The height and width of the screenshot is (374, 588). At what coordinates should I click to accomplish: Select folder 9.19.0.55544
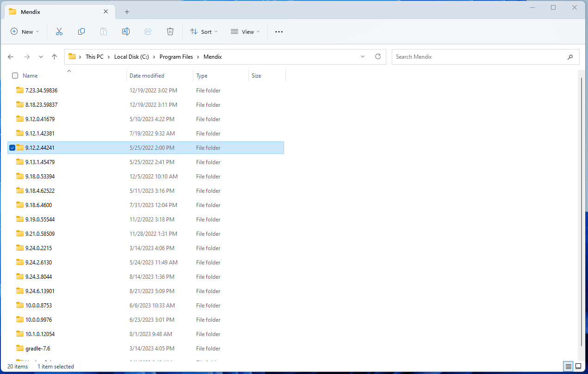(146, 219)
